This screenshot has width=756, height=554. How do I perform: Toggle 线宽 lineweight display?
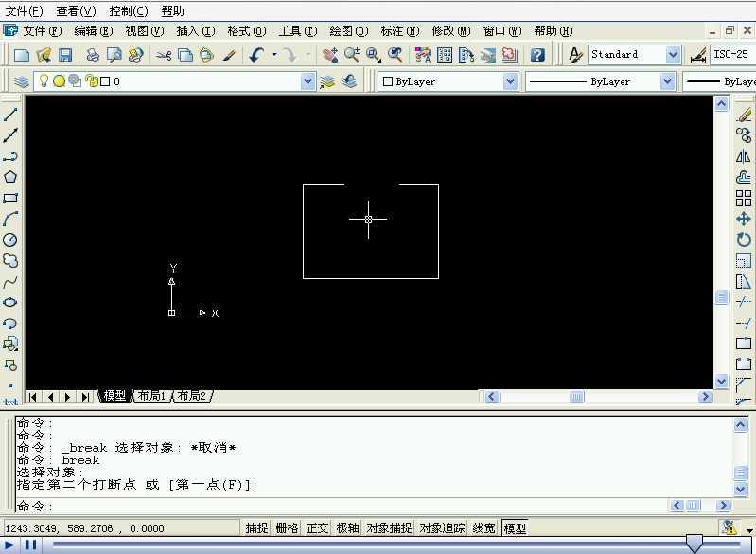pyautogui.click(x=483, y=527)
